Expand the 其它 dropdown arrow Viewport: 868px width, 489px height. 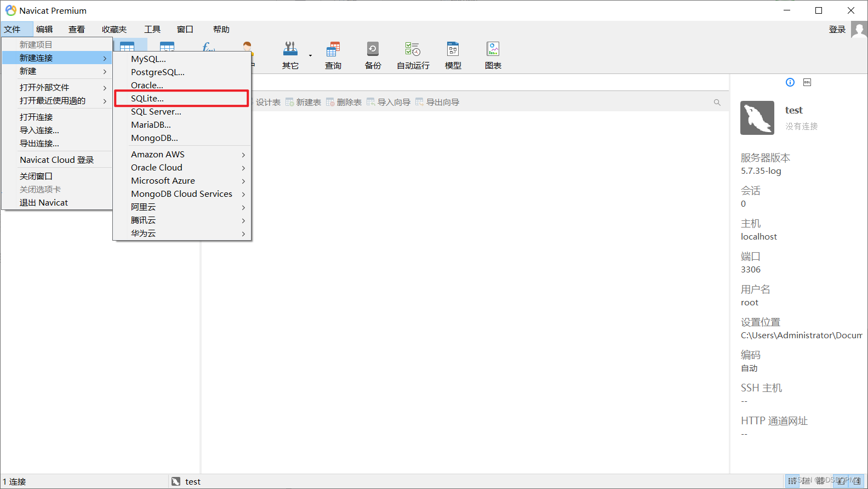tap(310, 55)
